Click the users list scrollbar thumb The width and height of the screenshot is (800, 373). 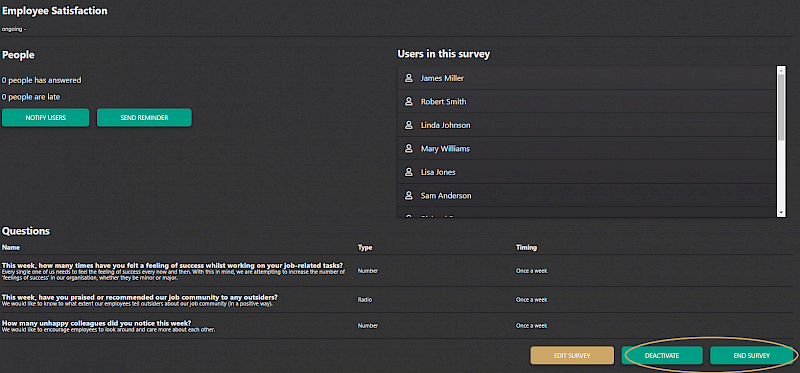781,107
